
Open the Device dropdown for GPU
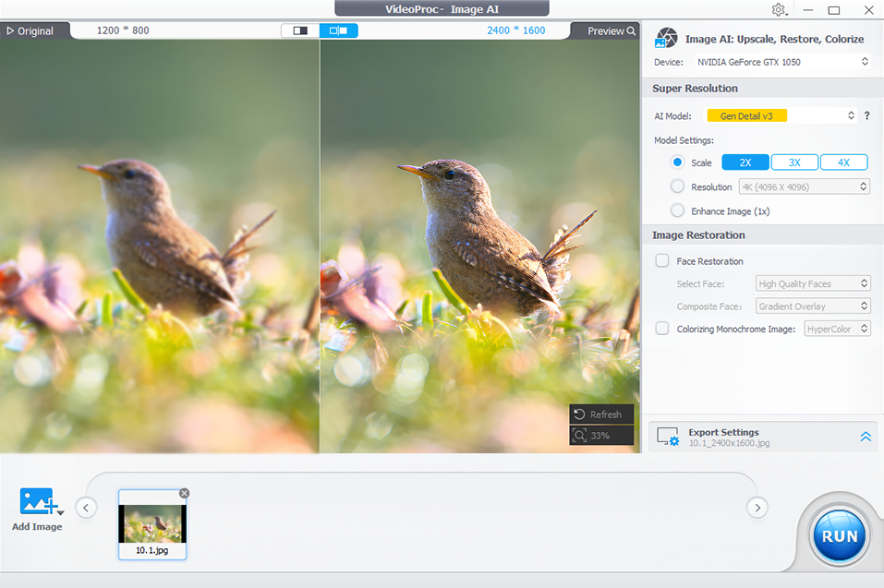pyautogui.click(x=781, y=62)
